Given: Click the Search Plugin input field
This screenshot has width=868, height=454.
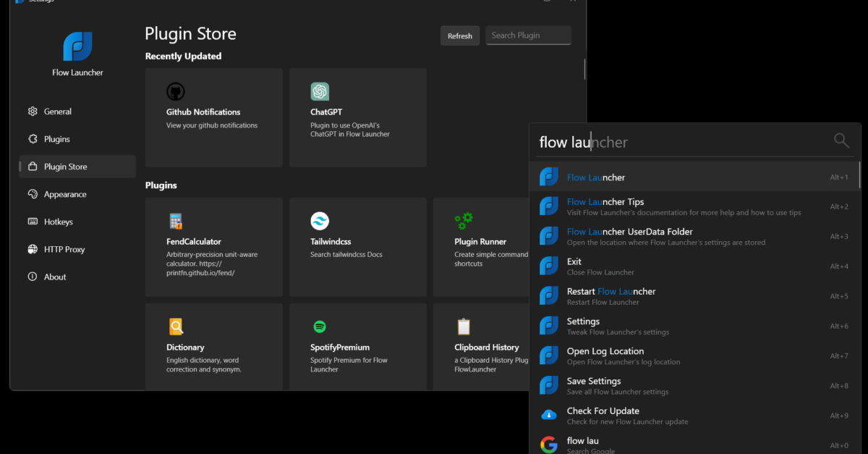Looking at the screenshot, I should [528, 35].
